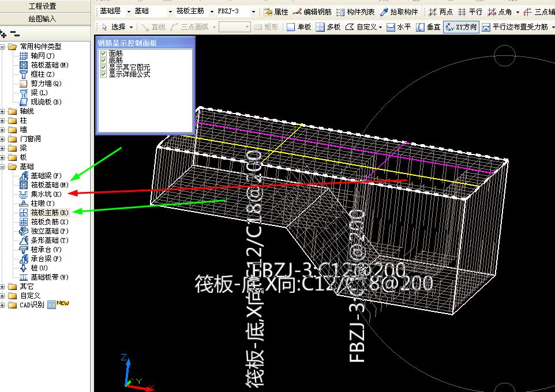Click 独立基础(P) in the component tree
This screenshot has width=555, height=392.
point(49,231)
